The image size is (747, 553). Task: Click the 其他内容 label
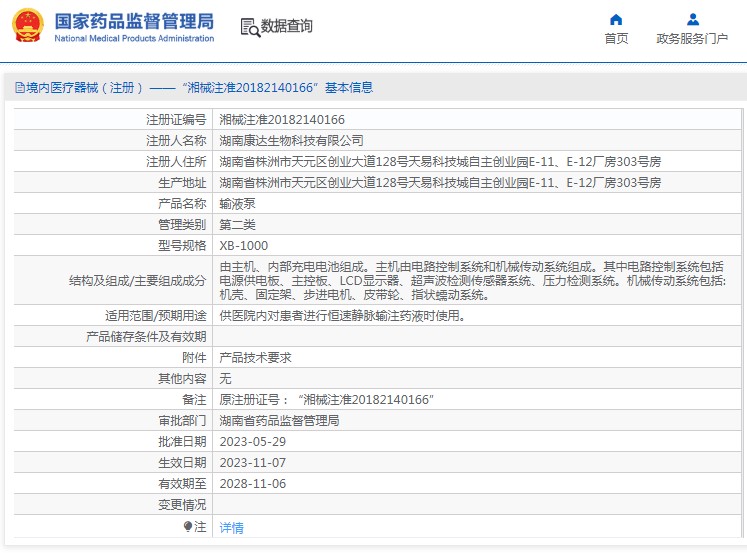point(182,379)
